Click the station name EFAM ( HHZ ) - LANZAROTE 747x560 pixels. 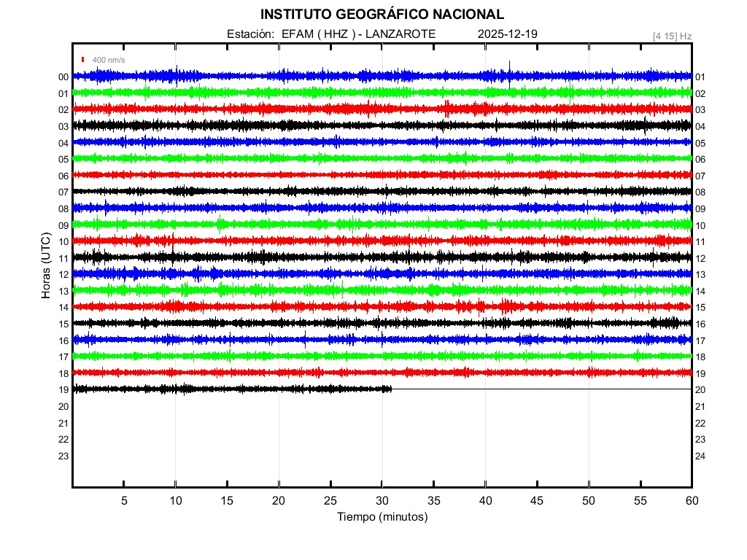coord(358,34)
